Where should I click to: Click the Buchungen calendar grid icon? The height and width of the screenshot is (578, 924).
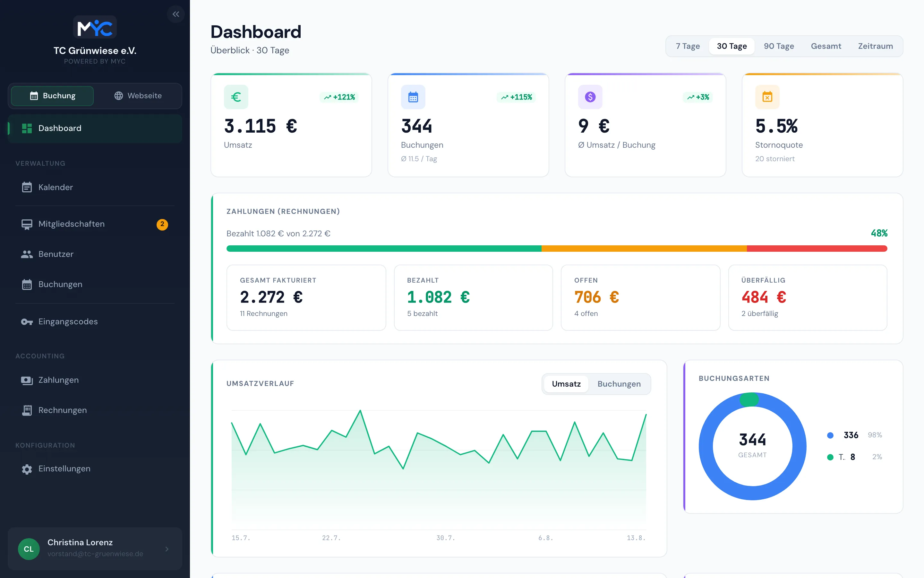click(x=27, y=285)
